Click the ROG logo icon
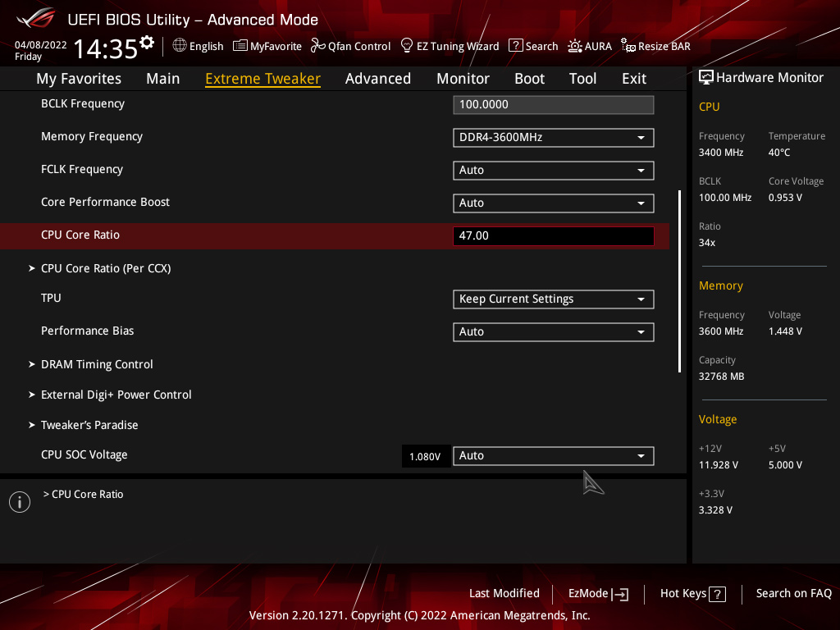Screen dimensions: 840x630 tap(36, 18)
